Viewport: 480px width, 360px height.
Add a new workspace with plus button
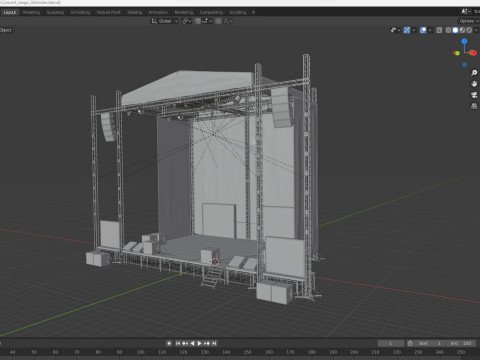tap(253, 12)
